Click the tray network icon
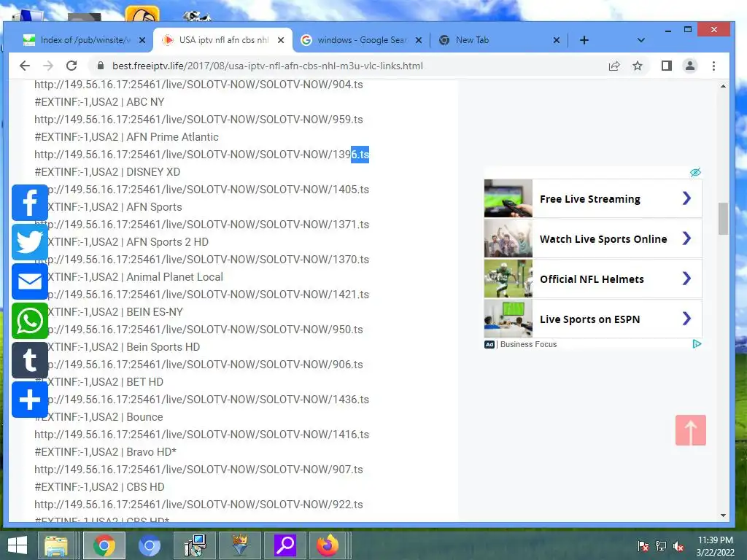Screen dimensions: 747x560 661,545
